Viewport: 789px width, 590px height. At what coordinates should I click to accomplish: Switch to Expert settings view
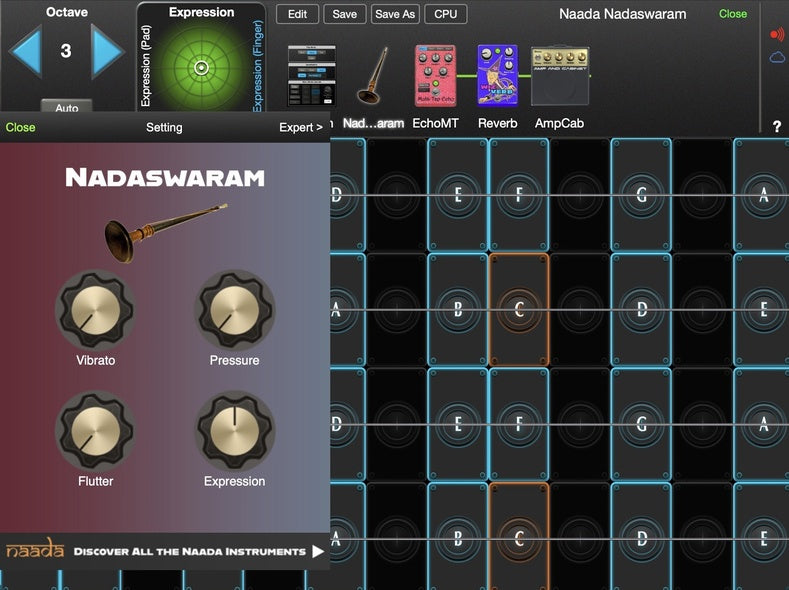pyautogui.click(x=301, y=127)
